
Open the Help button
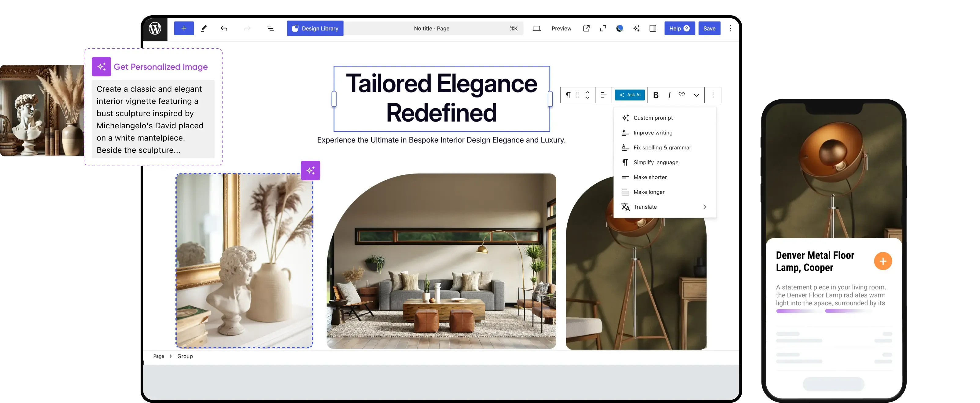coord(680,28)
